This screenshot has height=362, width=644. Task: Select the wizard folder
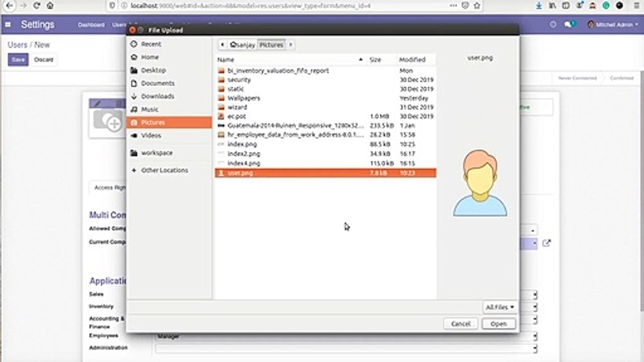pos(326,107)
